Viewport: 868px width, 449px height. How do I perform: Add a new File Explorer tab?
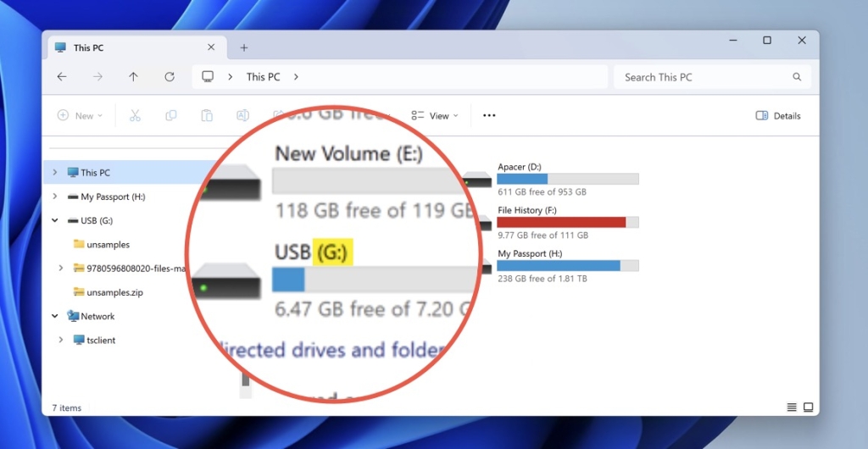tap(243, 47)
